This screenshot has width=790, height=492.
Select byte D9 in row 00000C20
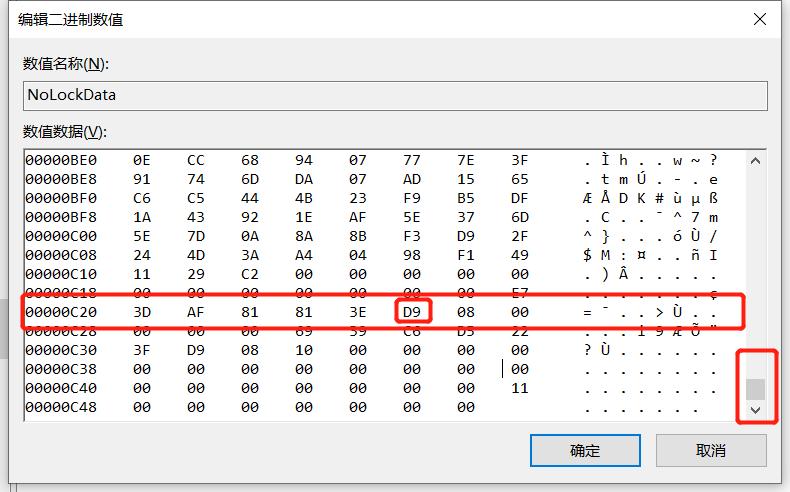[x=412, y=312]
